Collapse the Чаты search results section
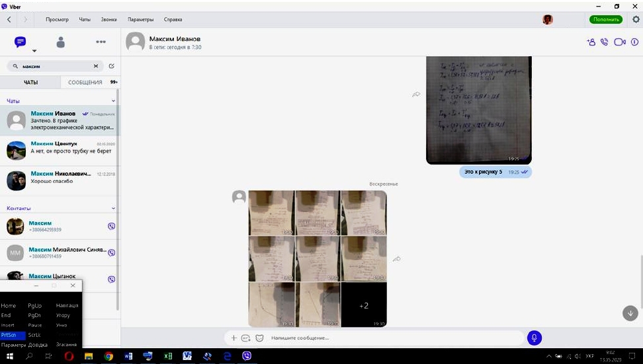Viewport: 643px width, 364px height. coord(113,101)
